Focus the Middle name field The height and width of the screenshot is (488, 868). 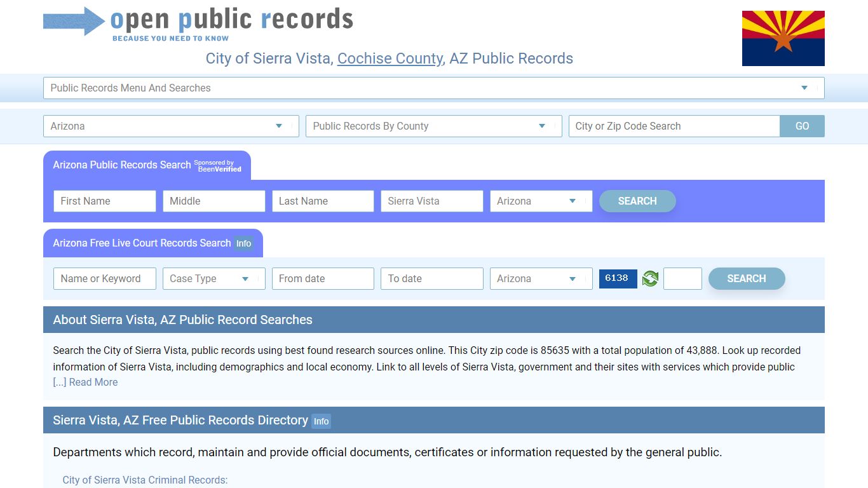pos(214,201)
